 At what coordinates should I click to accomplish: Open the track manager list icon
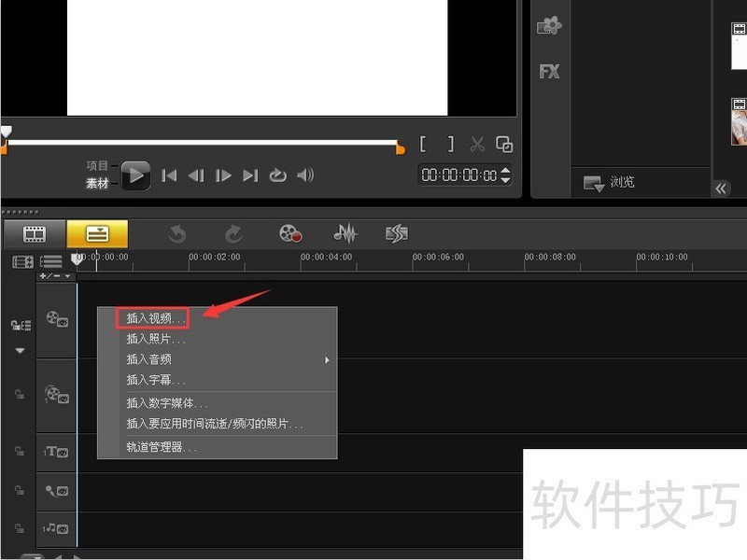point(51,261)
